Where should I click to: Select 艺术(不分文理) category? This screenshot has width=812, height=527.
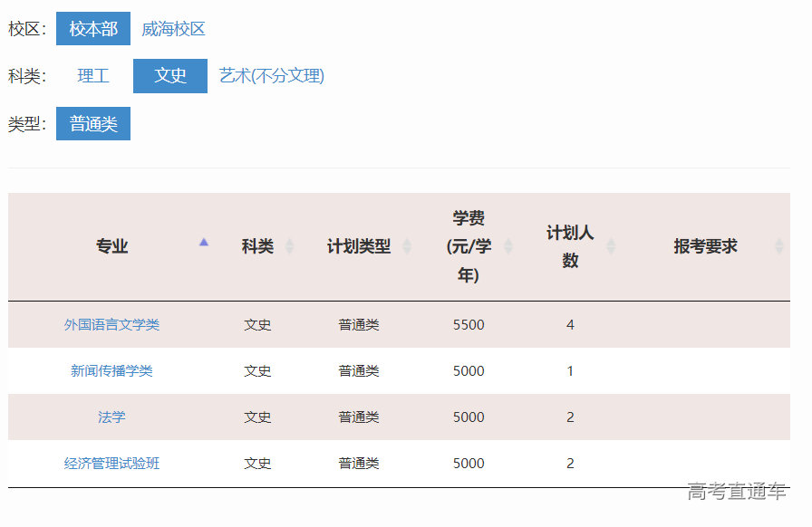coord(273,76)
